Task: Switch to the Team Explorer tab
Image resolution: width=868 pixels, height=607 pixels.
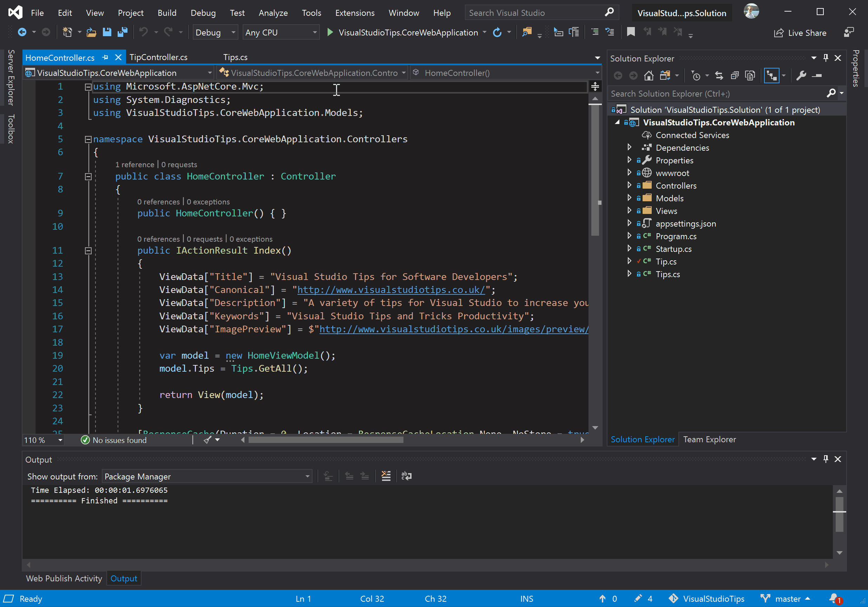Action: point(710,439)
